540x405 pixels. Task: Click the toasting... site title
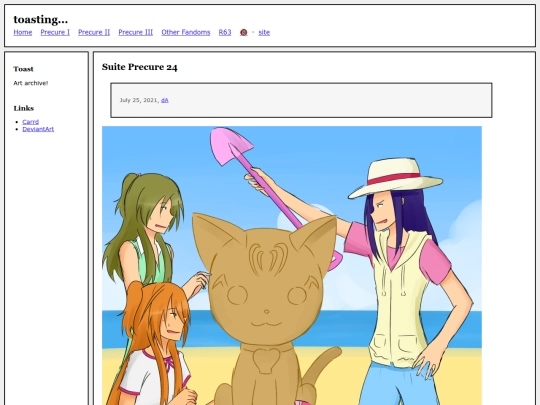(x=41, y=20)
